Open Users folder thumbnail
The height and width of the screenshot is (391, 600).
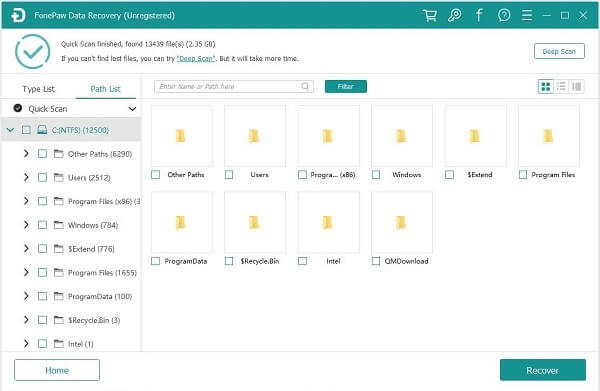(x=255, y=136)
